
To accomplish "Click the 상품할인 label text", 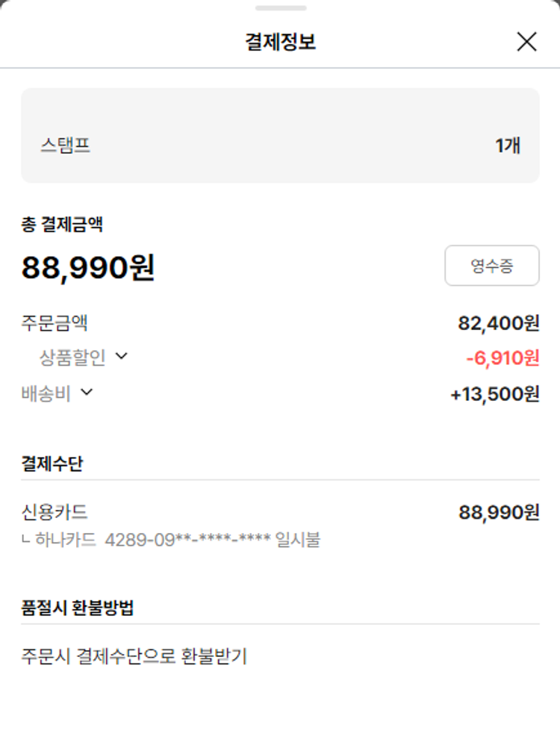I will (x=72, y=358).
